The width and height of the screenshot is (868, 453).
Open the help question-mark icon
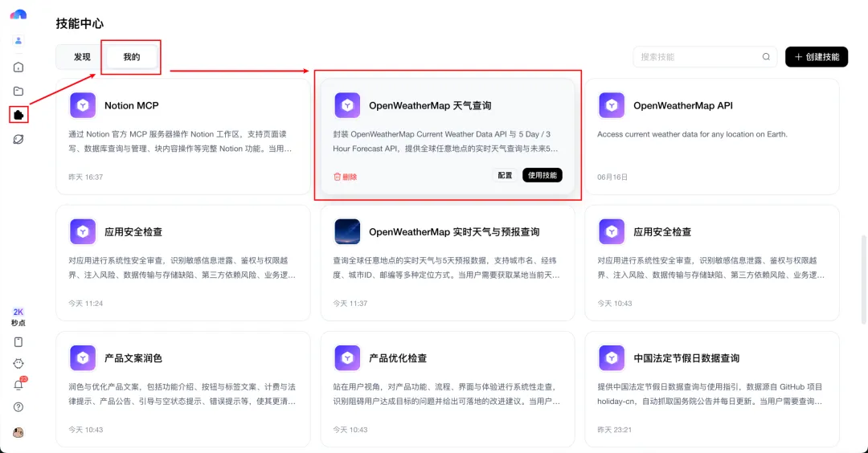coord(18,407)
